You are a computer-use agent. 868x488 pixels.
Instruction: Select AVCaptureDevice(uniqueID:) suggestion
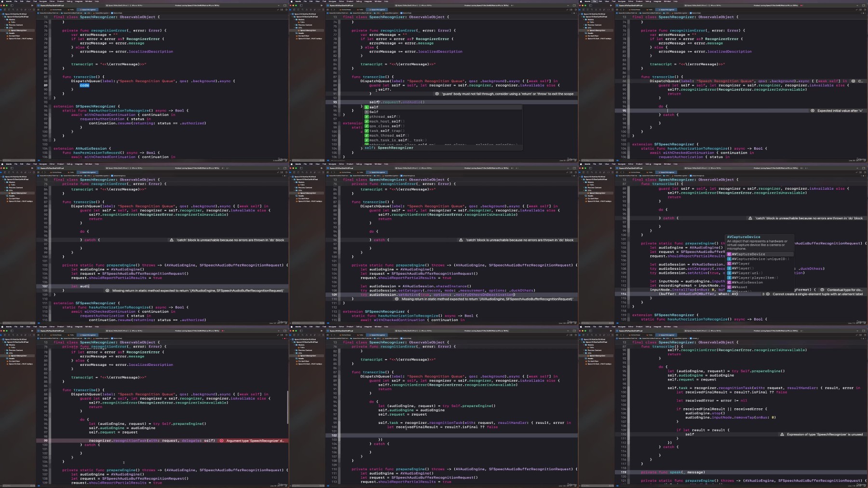[760, 259]
